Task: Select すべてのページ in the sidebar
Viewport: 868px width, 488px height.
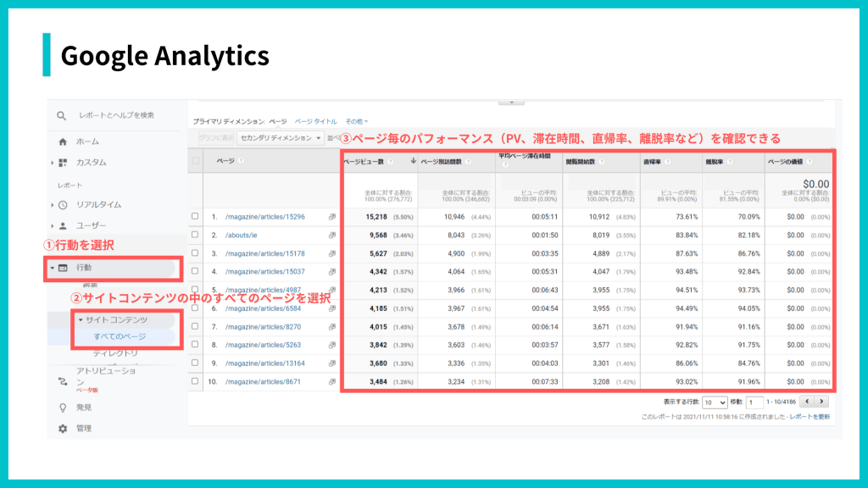Action: pos(120,336)
